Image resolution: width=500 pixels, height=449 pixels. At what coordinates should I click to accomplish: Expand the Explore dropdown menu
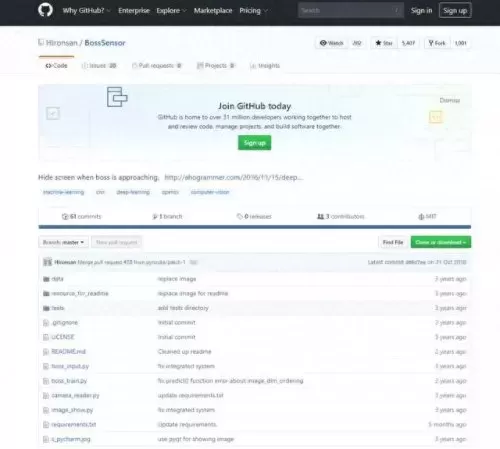point(171,11)
